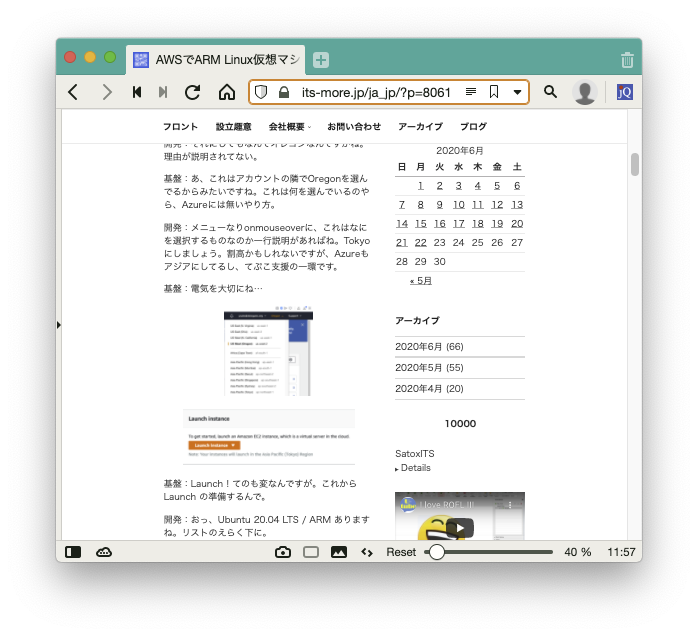
Task: Expand the address bar history dropdown
Action: pyautogui.click(x=517, y=92)
